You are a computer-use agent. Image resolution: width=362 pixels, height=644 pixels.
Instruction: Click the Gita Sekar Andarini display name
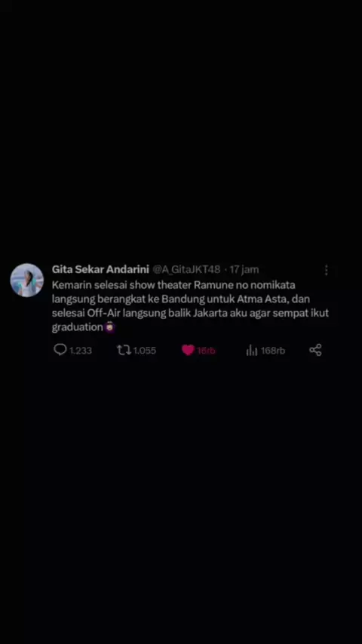[100, 269]
